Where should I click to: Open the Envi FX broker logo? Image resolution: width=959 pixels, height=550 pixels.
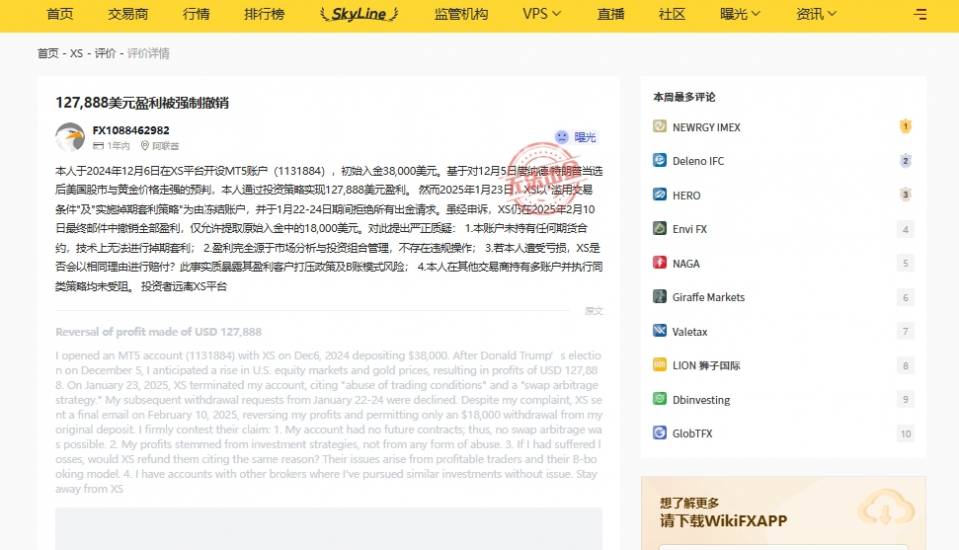click(659, 228)
